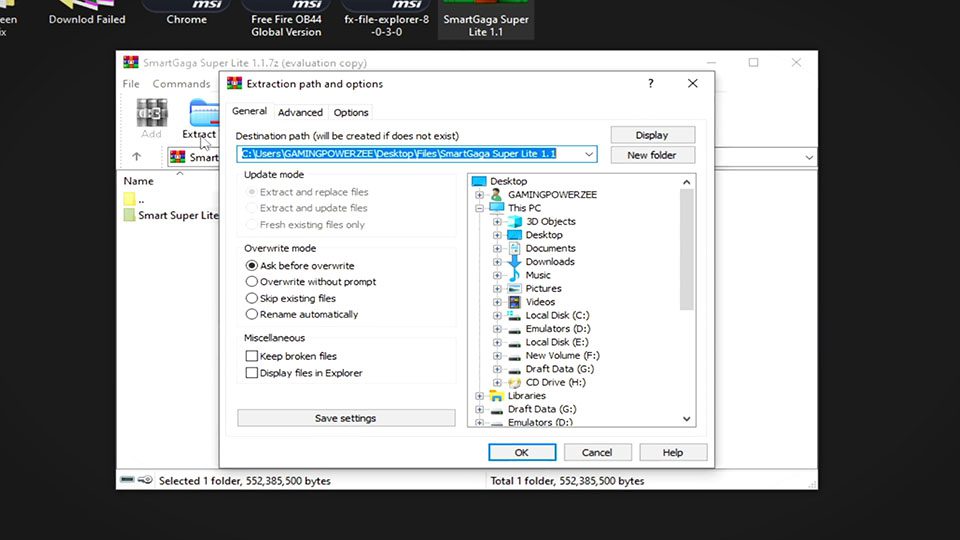Open SmartGaga Super Lite 1.1 desktop icon
This screenshot has width=960, height=540.
coord(486,18)
